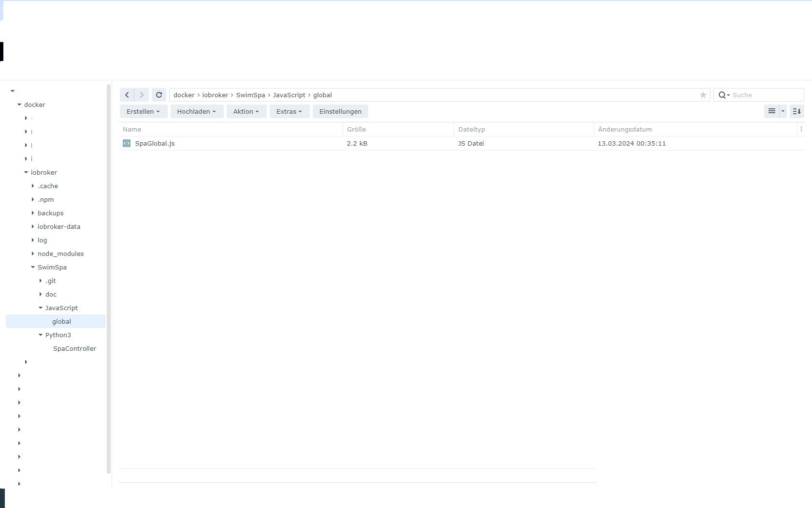Expand the backups tree folder

point(33,213)
